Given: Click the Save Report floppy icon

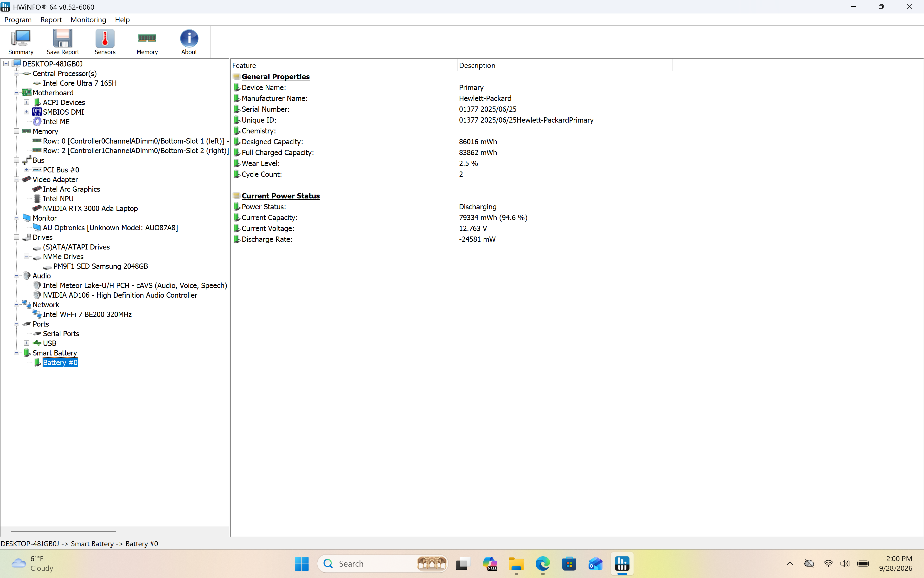Looking at the screenshot, I should pos(63,39).
